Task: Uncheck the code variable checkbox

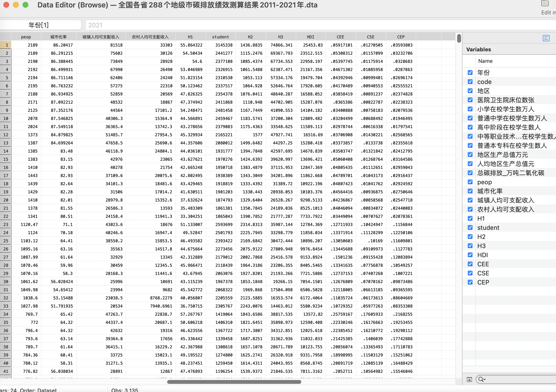Action: click(470, 82)
